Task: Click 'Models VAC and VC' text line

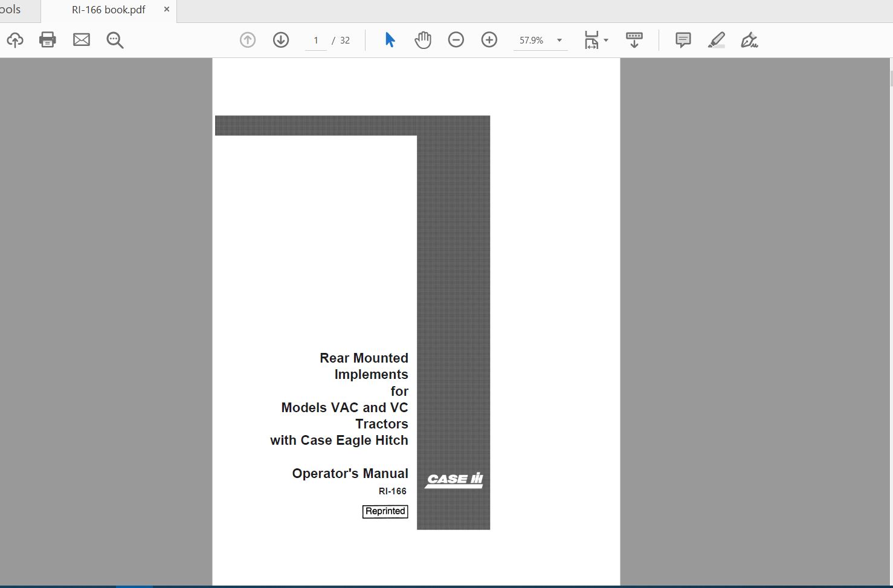Action: (344, 407)
